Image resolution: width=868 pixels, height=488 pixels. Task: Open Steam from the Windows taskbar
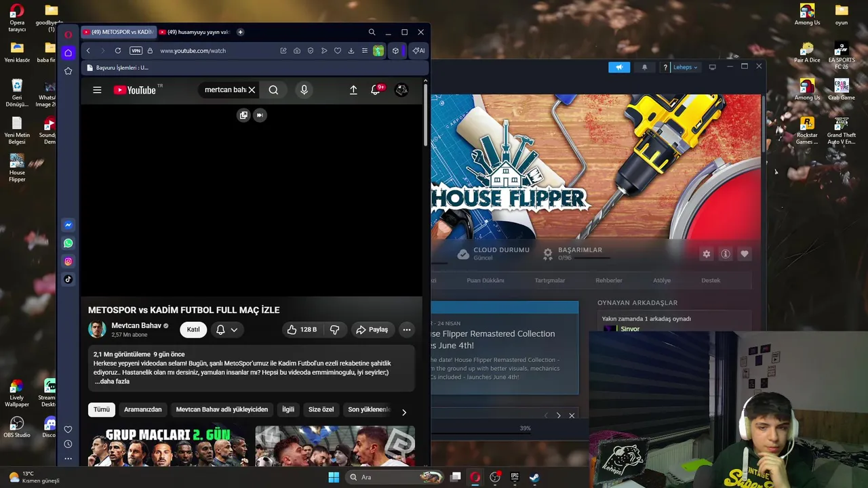click(534, 477)
